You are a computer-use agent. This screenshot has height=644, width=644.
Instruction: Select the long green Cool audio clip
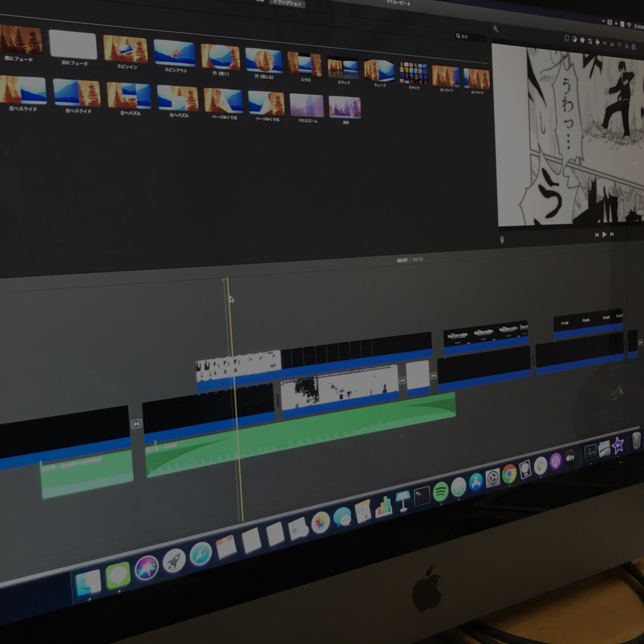click(x=301, y=434)
